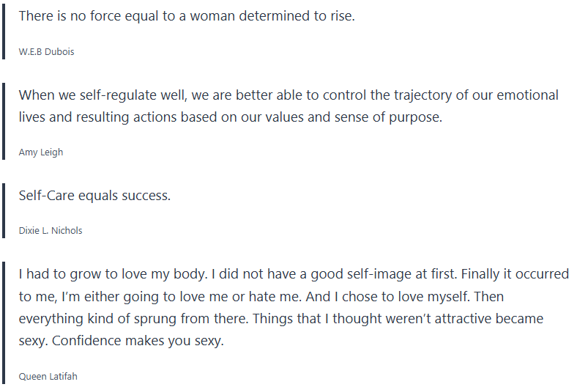Click the Dixie L. Nichols author name
The height and width of the screenshot is (387, 588).
coord(51,230)
